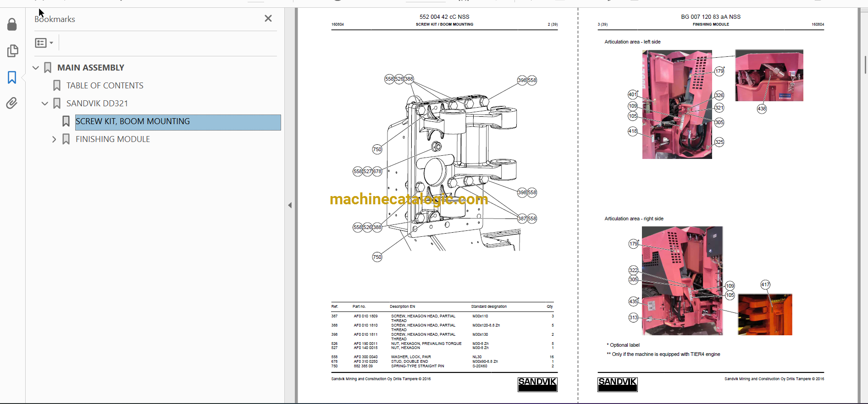This screenshot has width=868, height=404.
Task: Expand the FINISHING MODULE bookmark
Action: click(x=54, y=139)
